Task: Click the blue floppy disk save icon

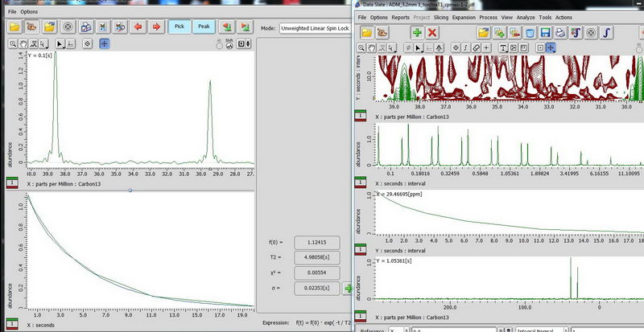Action: 545,33
